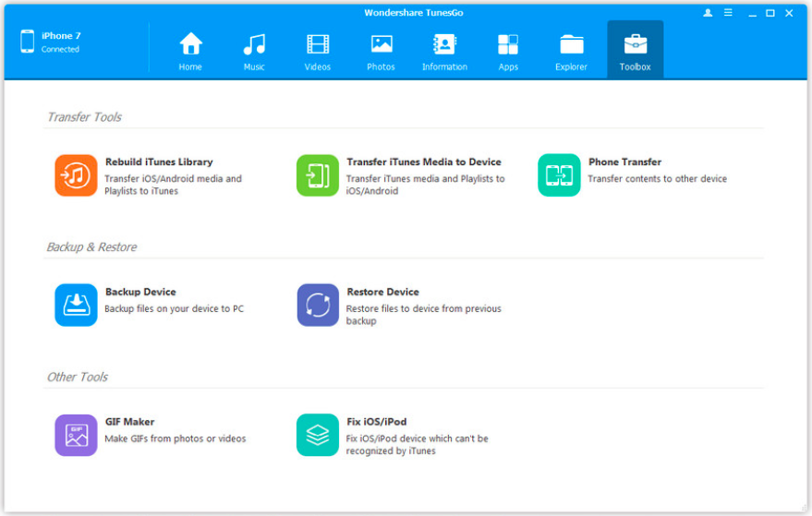Click the iPhone 7 device name

(61, 36)
